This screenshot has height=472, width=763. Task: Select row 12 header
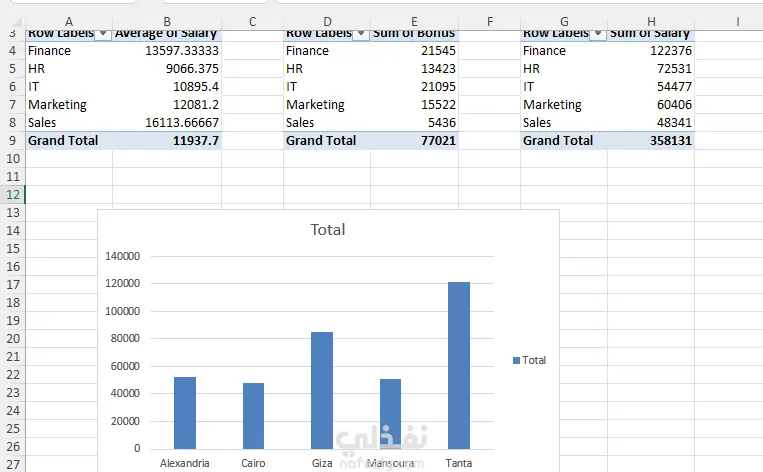point(13,195)
